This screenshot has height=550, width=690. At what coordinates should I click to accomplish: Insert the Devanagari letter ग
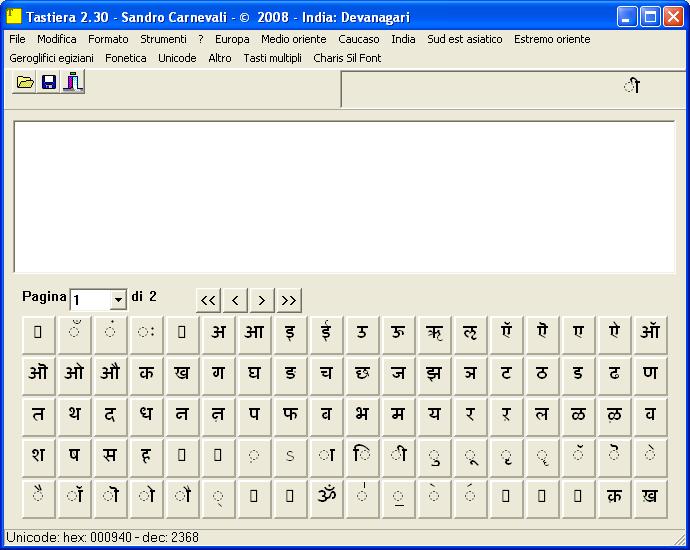219,376
